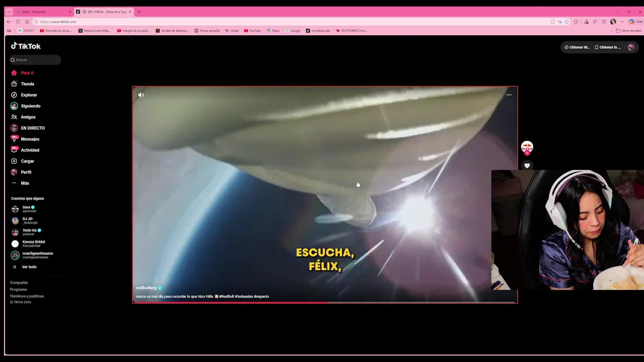
Task: Click the translate page icon
Action: point(559,22)
